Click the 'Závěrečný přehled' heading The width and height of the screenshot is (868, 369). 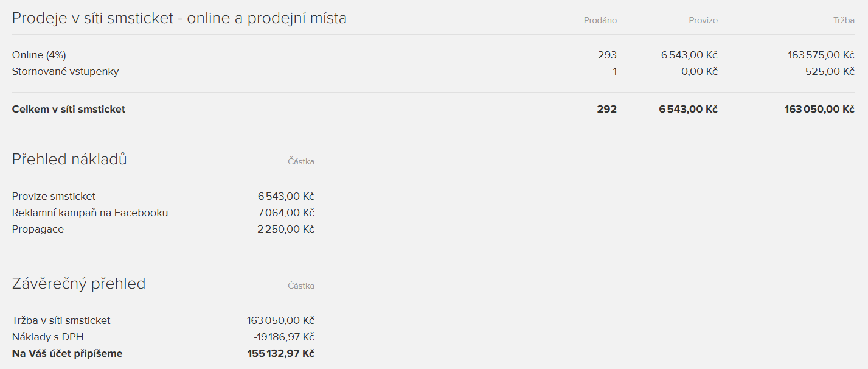(x=79, y=284)
